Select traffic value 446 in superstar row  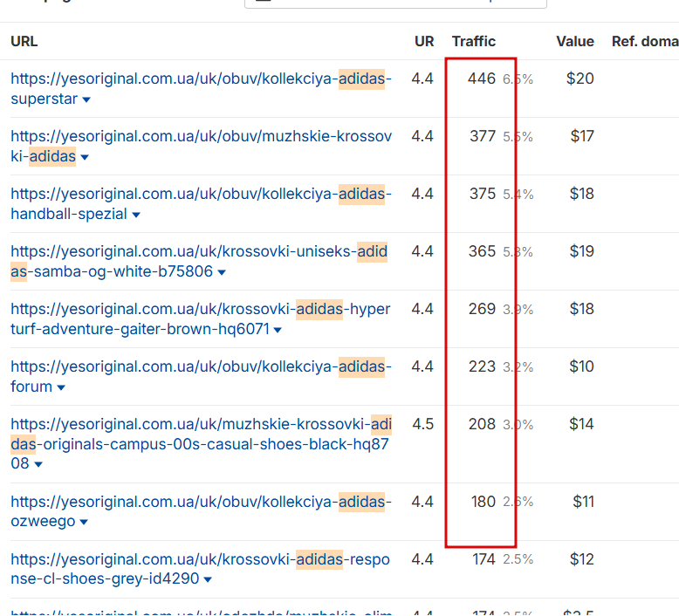(482, 79)
